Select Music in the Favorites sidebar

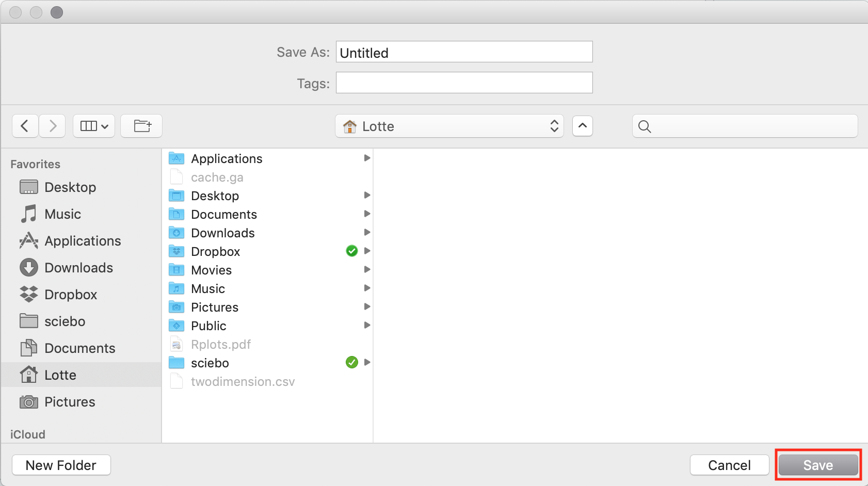point(62,214)
